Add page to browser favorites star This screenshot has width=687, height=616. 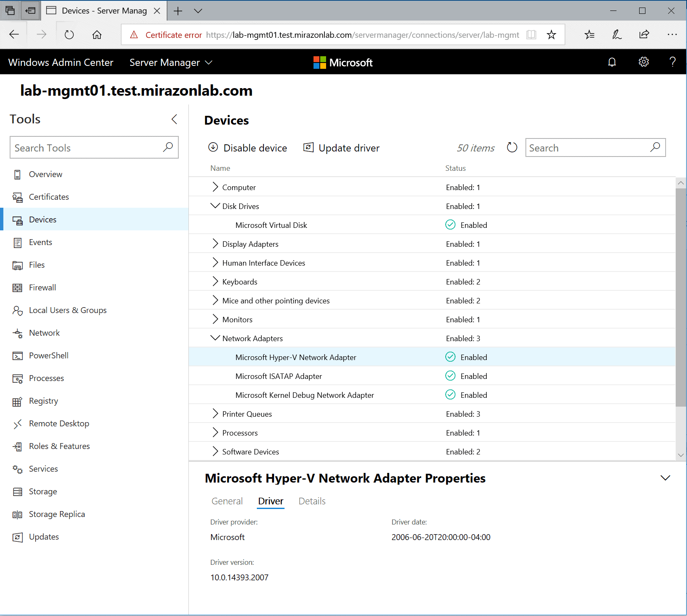tap(551, 35)
